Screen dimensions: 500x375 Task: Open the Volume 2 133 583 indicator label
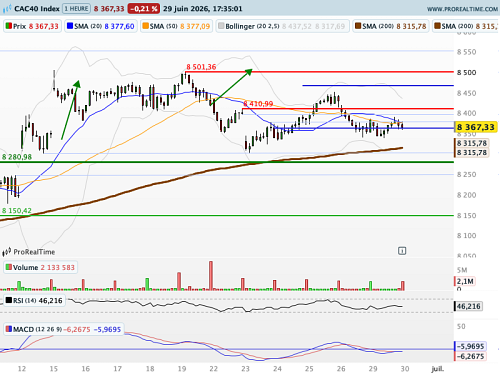click(x=40, y=267)
